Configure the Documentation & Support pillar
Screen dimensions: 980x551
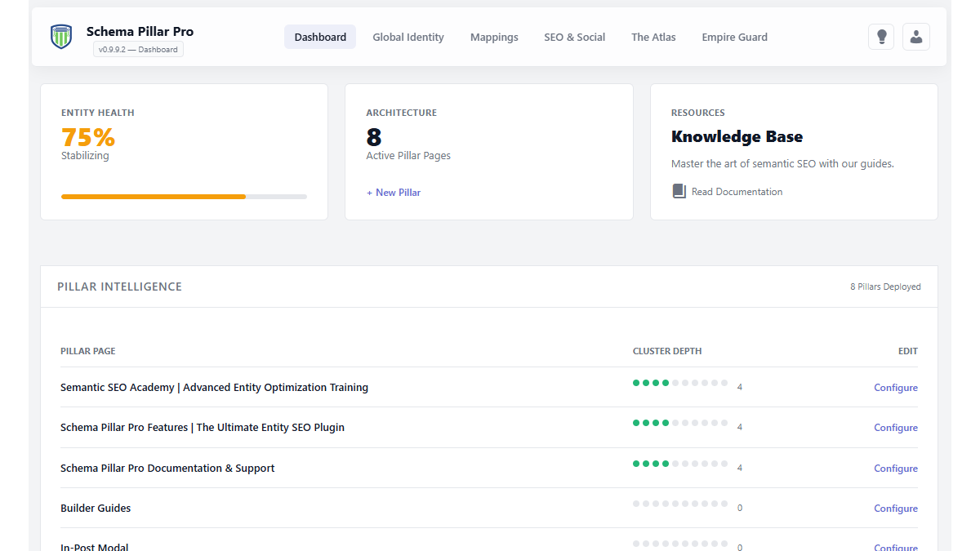(896, 468)
